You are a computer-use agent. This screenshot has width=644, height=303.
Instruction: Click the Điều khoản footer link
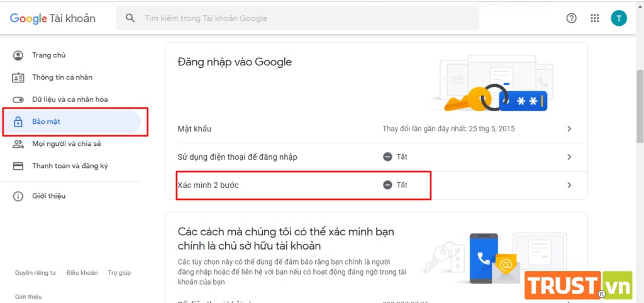pyautogui.click(x=82, y=273)
